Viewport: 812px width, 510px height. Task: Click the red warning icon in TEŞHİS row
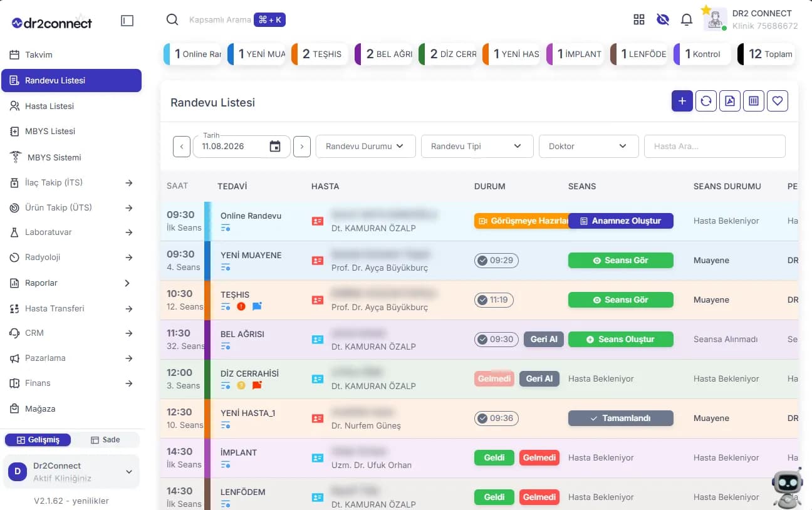pyautogui.click(x=241, y=306)
